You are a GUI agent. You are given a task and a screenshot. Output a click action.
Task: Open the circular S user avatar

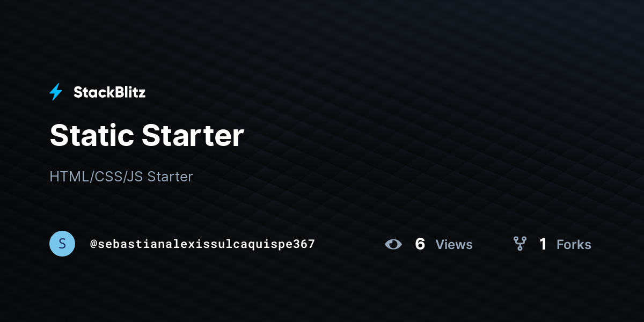tap(62, 244)
